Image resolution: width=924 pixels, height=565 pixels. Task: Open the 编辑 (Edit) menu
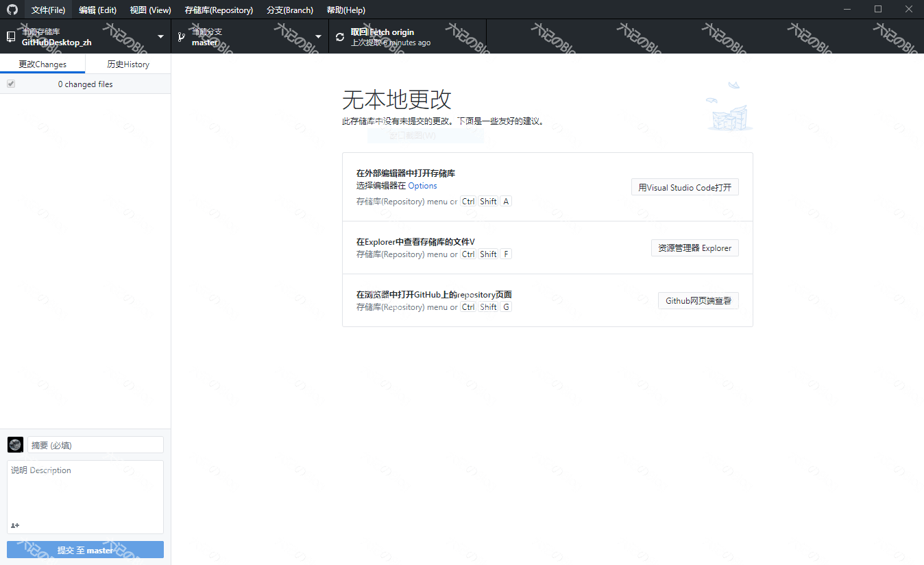click(x=97, y=10)
